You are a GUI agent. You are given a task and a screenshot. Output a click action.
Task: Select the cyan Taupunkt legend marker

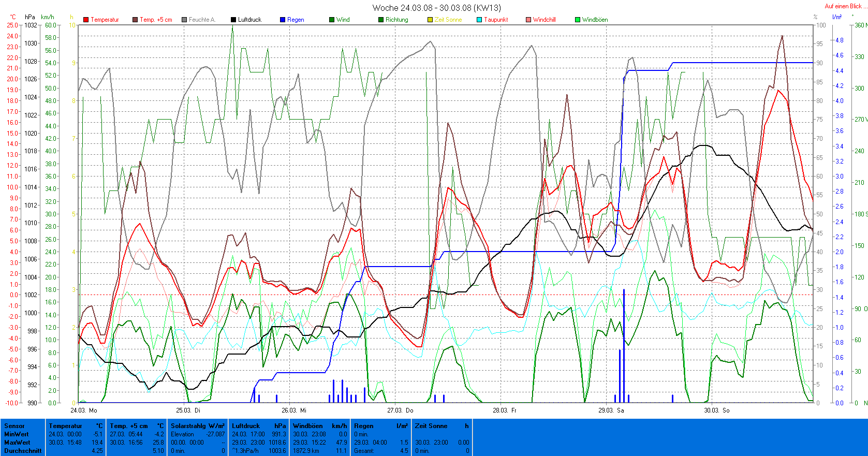click(x=479, y=20)
